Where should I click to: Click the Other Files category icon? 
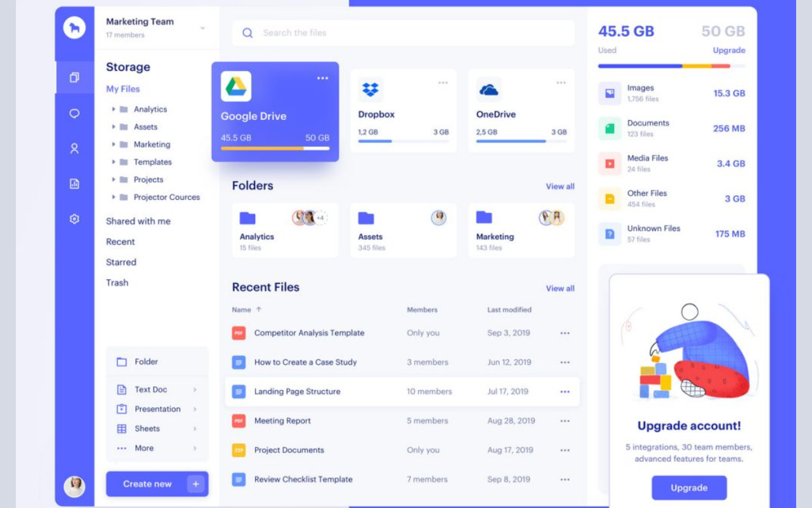tap(610, 199)
